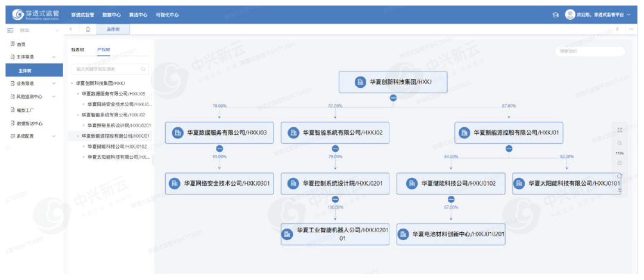This screenshot has width=644, height=280.
Task: Click the refresh rotate icon in zoom toolbar
Action: (620, 176)
